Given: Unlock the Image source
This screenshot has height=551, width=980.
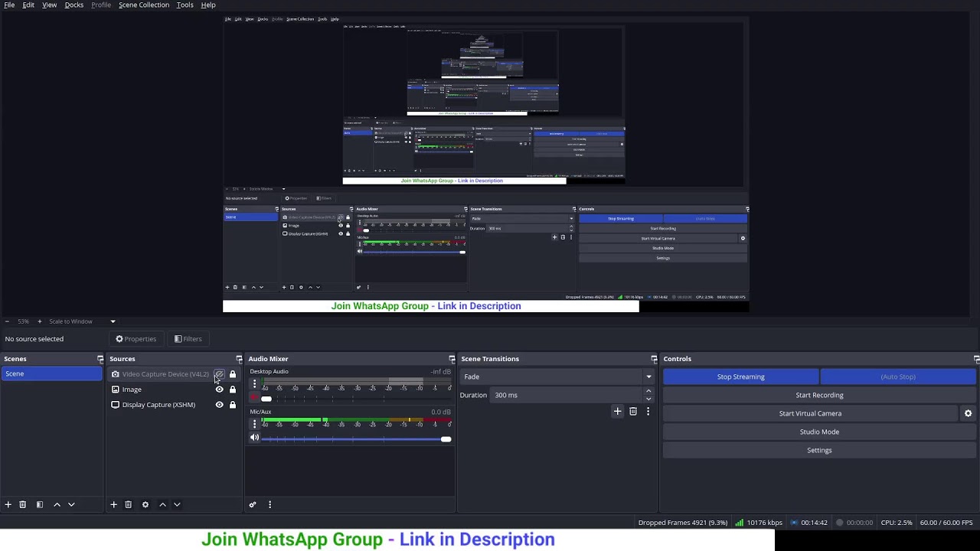Looking at the screenshot, I should [233, 390].
